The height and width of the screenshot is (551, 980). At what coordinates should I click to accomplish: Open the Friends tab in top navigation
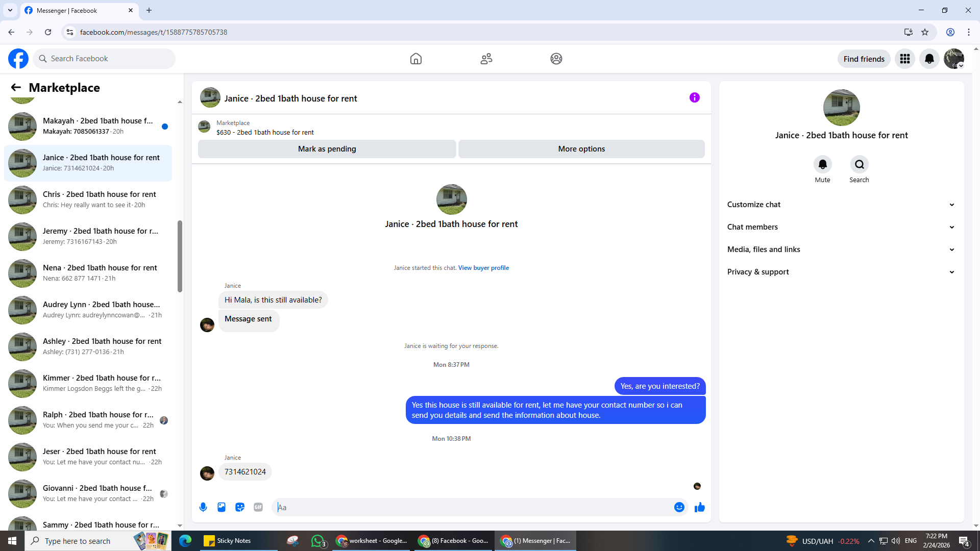coord(486,59)
